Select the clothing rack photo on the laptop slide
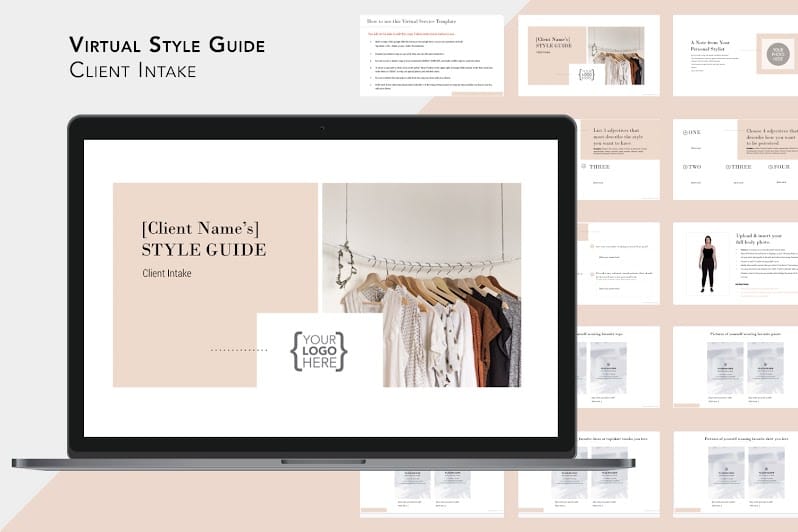This screenshot has width=798, height=532. tap(421, 285)
